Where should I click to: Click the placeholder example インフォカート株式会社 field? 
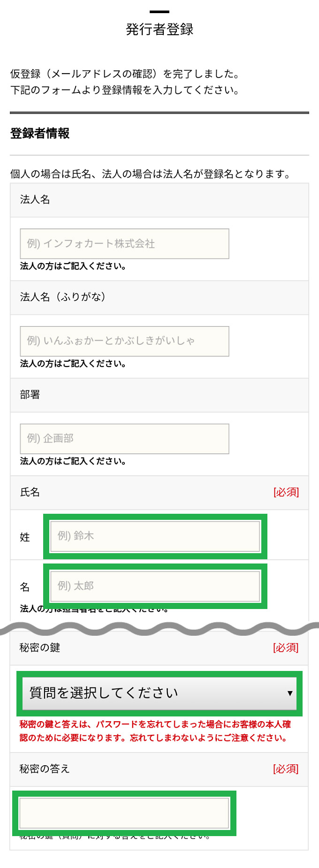coord(124,243)
